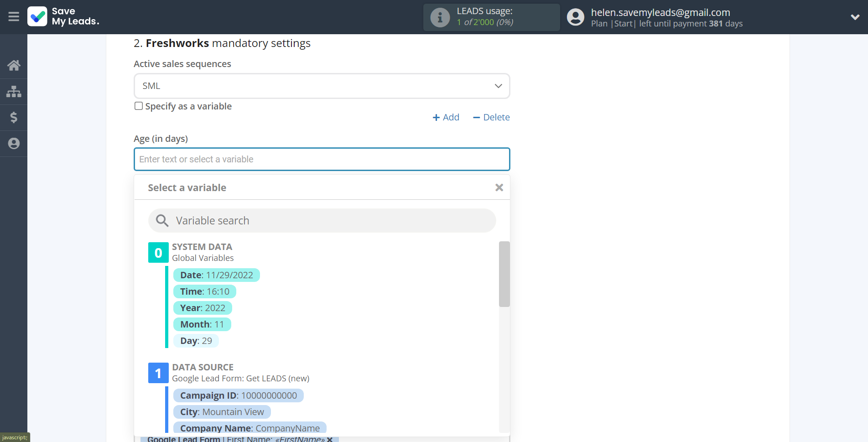The image size is (868, 442).
Task: Select the Day: 29 variable
Action: tap(196, 341)
